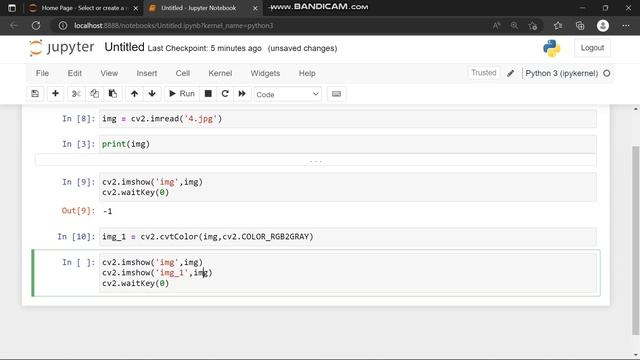This screenshot has width=640, height=360.
Task: Open browser settings and more menu
Action: [626, 26]
